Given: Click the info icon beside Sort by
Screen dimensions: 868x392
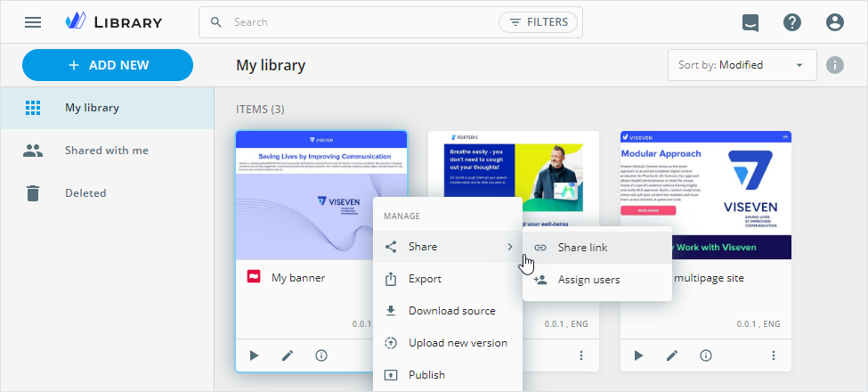Looking at the screenshot, I should click(x=834, y=65).
